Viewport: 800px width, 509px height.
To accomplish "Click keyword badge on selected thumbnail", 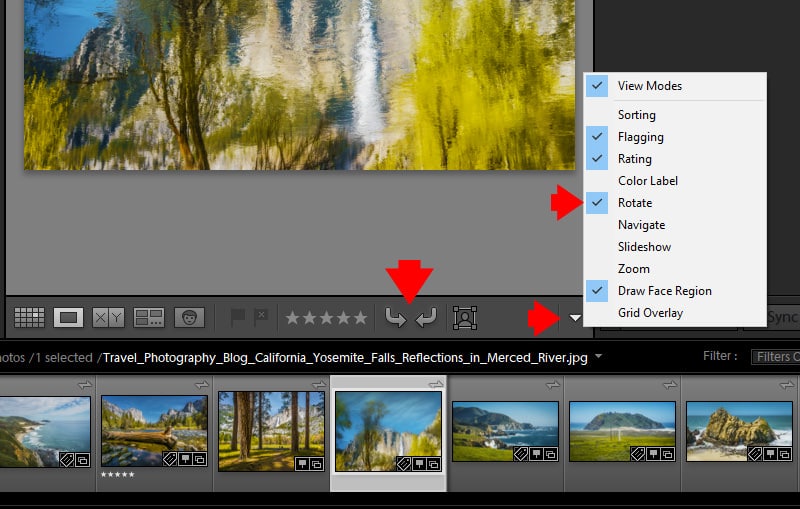I will click(404, 463).
